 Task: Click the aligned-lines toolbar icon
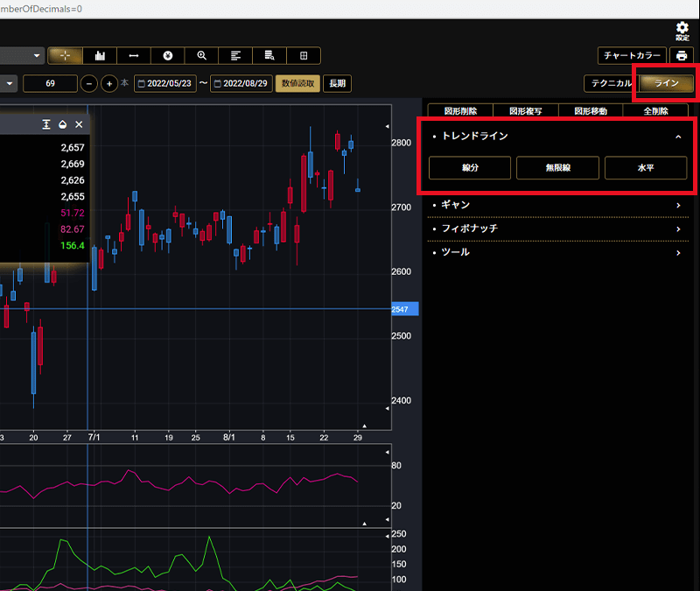235,56
